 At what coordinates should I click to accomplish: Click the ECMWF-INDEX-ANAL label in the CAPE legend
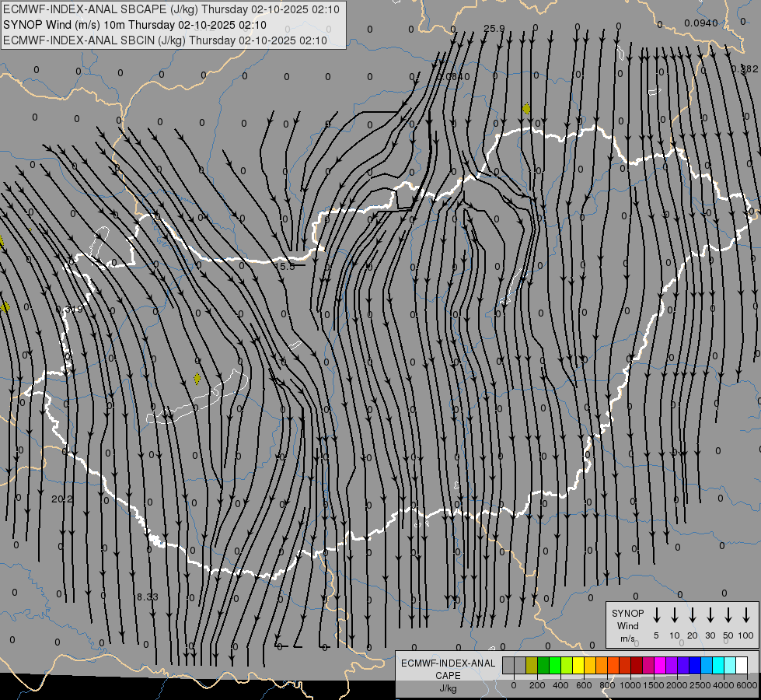(448, 663)
